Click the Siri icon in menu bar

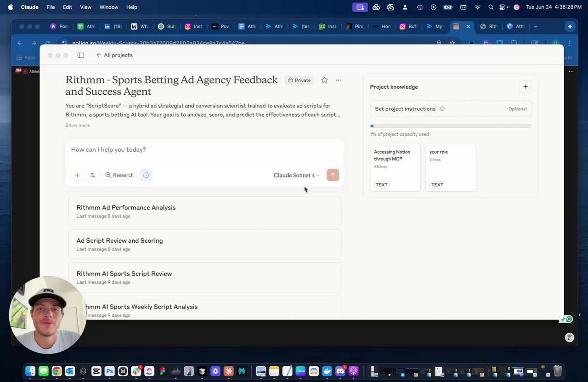pyautogui.click(x=516, y=7)
